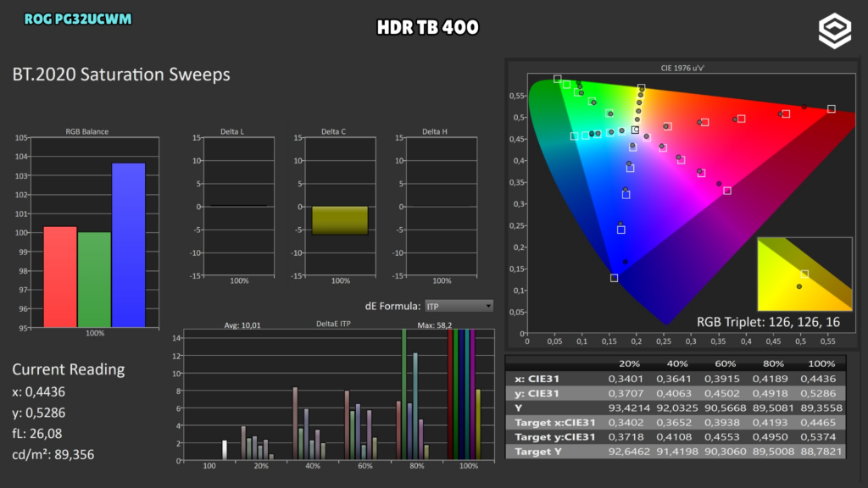Click the Avg: 10,01 value

tap(242, 325)
